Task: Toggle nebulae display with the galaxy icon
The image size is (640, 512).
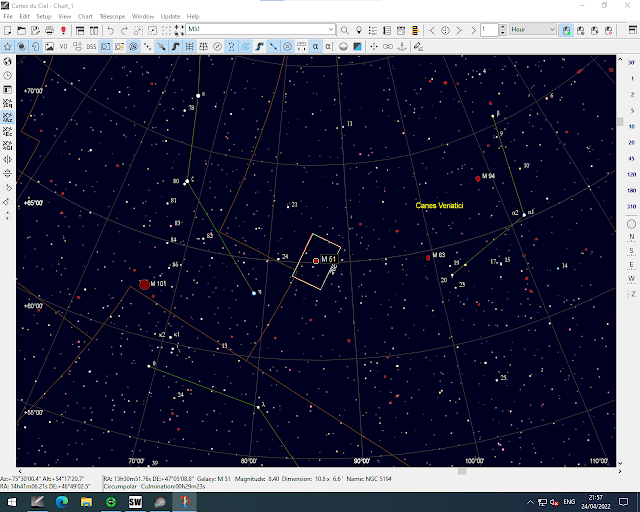Action: [22, 47]
